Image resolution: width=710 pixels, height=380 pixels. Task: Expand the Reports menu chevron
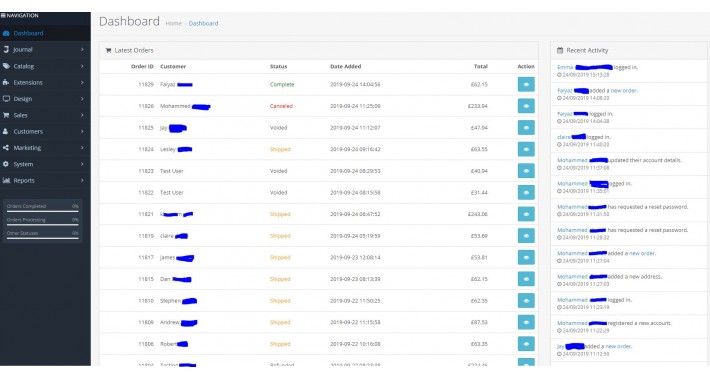[x=82, y=180]
